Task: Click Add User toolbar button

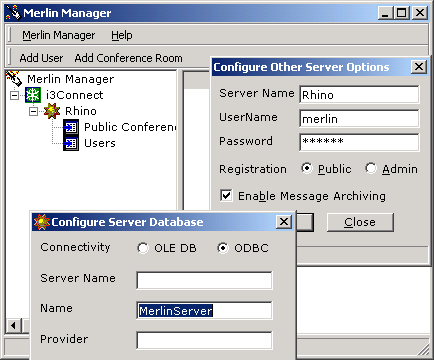Action: click(41, 58)
